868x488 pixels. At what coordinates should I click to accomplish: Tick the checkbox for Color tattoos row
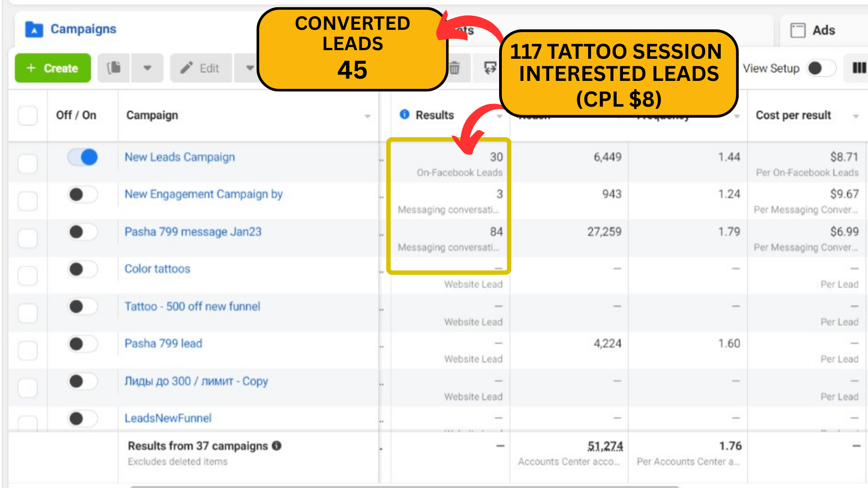click(x=28, y=276)
